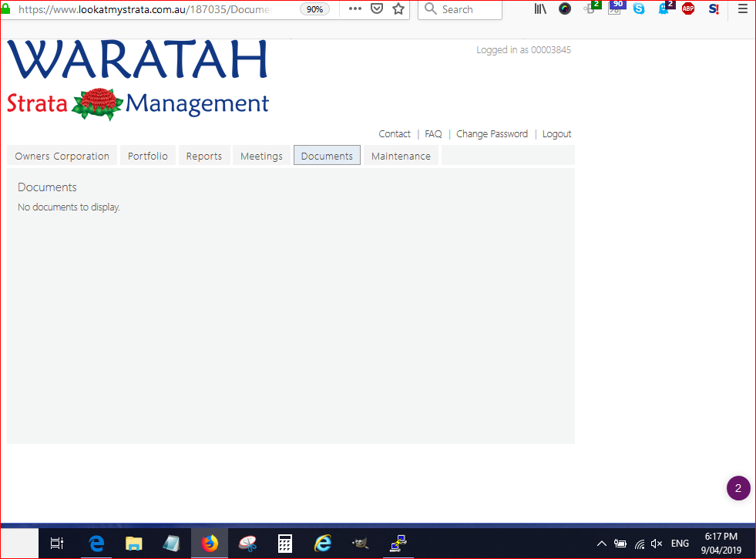This screenshot has width=756, height=559.
Task: Click the purple circle 2 badge
Action: coord(738,488)
